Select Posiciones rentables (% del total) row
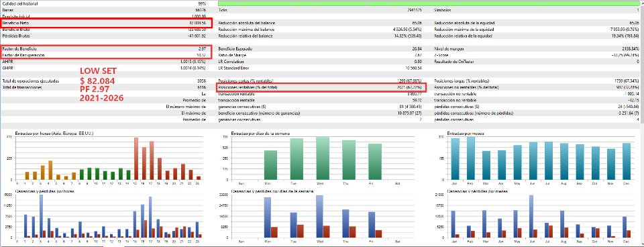This screenshot has height=247, width=644. 321,87
